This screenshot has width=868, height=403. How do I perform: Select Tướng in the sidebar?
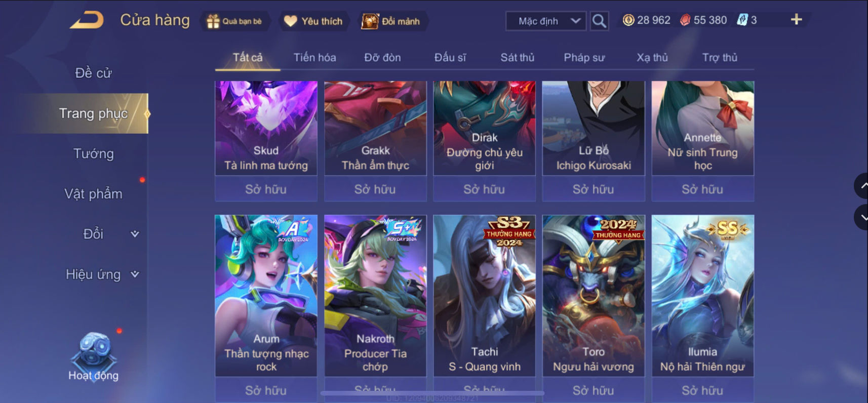pyautogui.click(x=94, y=153)
